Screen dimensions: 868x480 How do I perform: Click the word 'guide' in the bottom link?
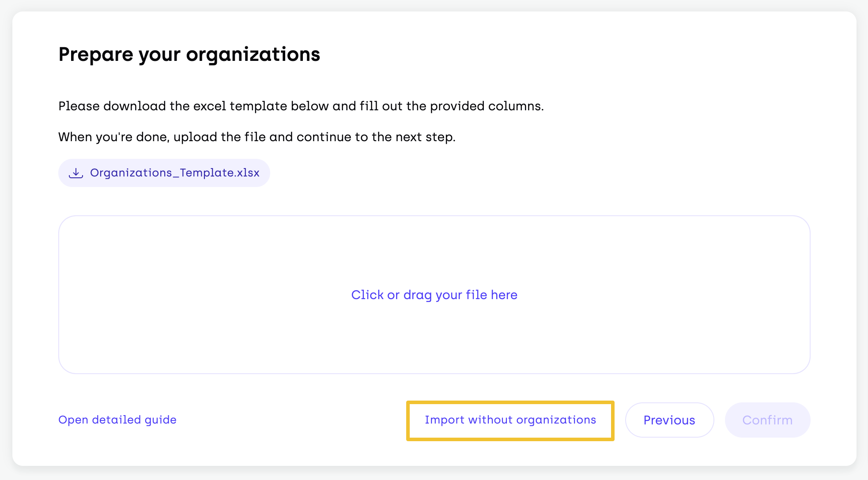[x=160, y=420]
